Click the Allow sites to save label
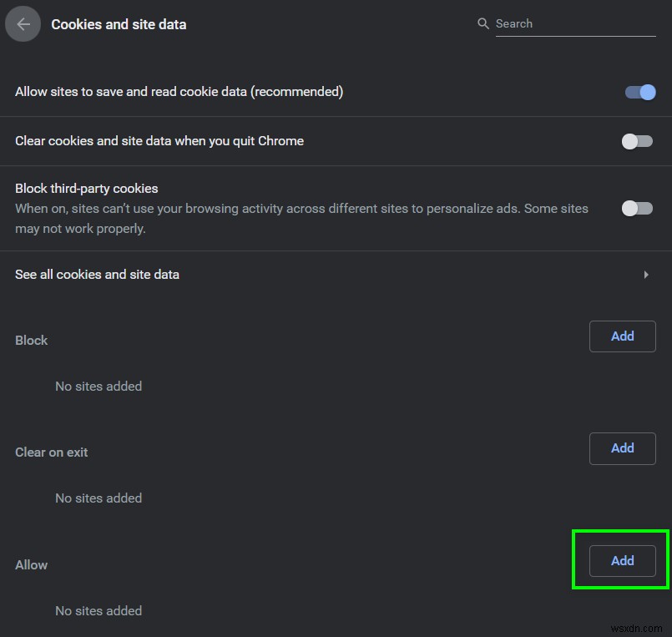This screenshot has height=637, width=672. 179,92
